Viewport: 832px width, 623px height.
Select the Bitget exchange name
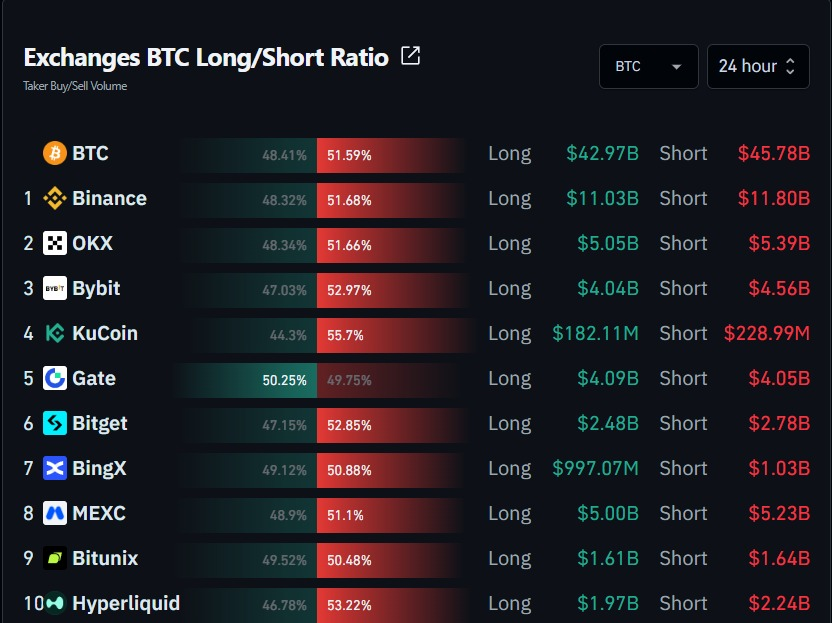click(100, 423)
